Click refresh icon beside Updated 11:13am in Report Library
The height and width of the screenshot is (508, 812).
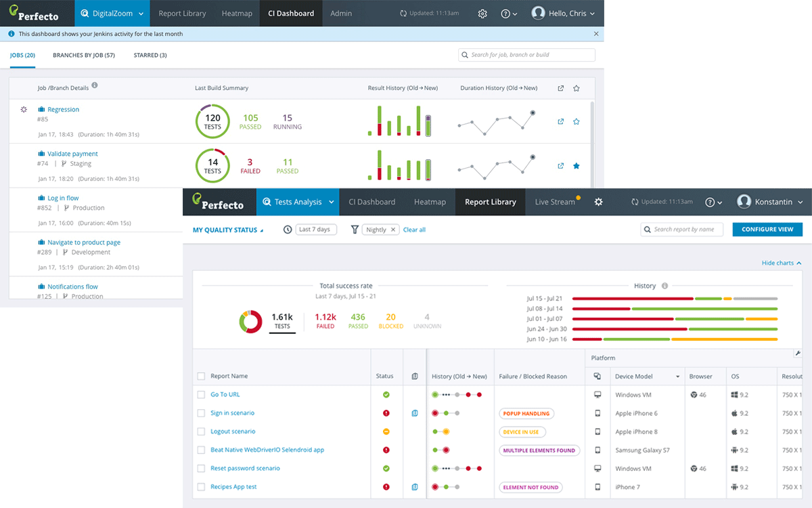635,202
